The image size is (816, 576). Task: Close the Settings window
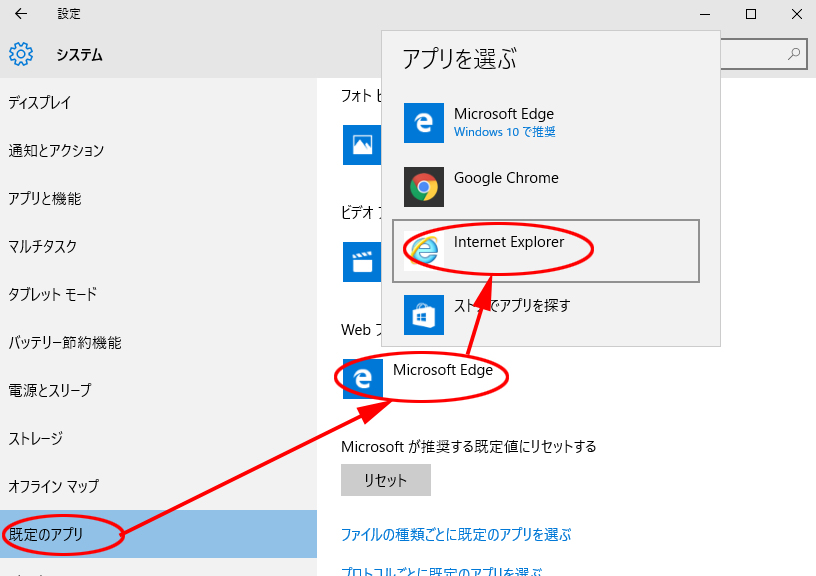(797, 14)
